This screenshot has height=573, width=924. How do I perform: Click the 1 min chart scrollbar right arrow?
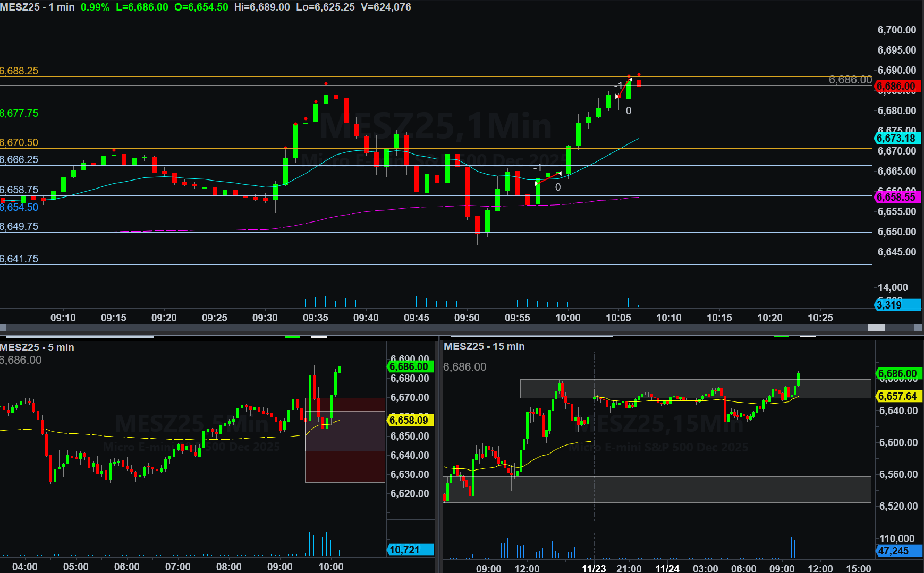[x=919, y=328]
